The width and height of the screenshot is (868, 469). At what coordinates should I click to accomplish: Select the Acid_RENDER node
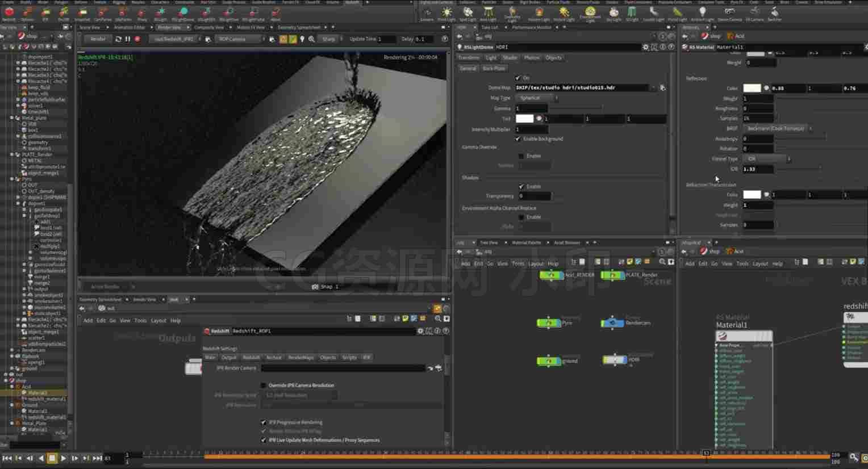point(551,275)
